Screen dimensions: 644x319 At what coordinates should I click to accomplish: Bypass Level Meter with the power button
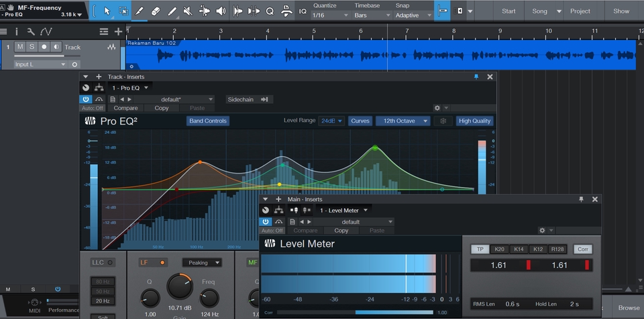point(266,222)
